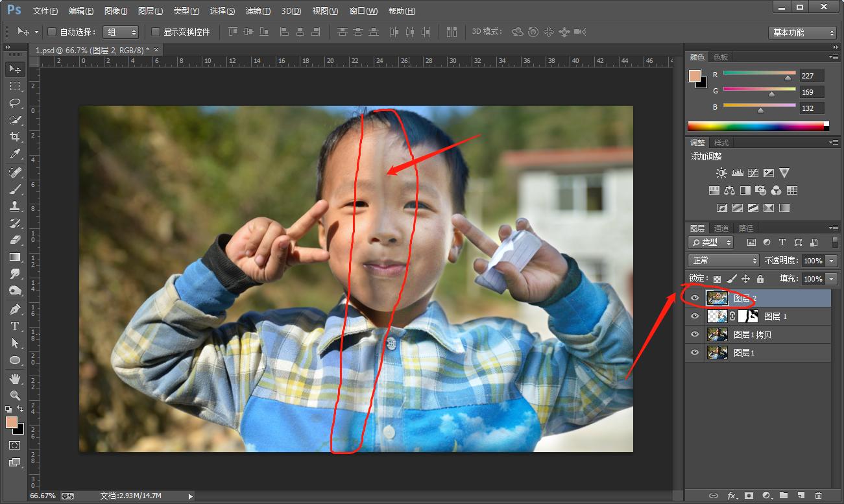This screenshot has height=504, width=844.
Task: Select the Hand tool
Action: pos(15,378)
